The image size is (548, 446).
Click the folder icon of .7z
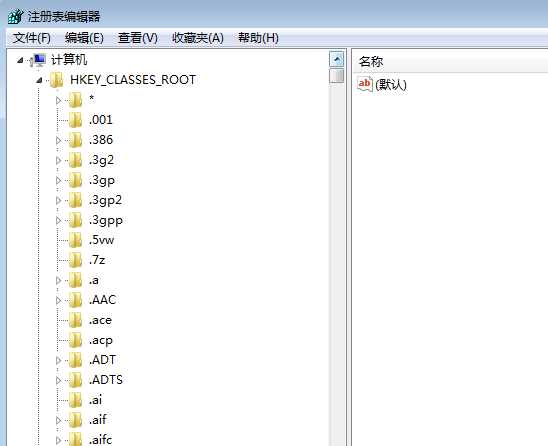coord(75,260)
